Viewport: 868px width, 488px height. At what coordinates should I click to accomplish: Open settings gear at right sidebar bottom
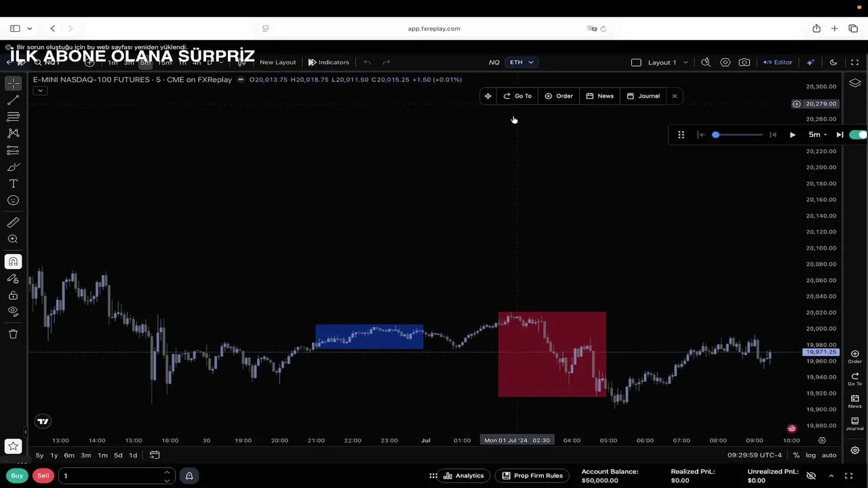pyautogui.click(x=854, y=450)
